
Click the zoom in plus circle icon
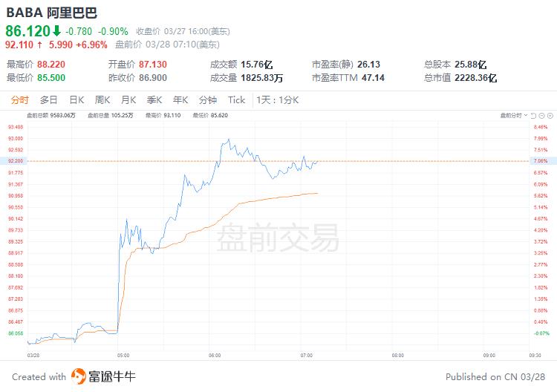[x=550, y=115]
